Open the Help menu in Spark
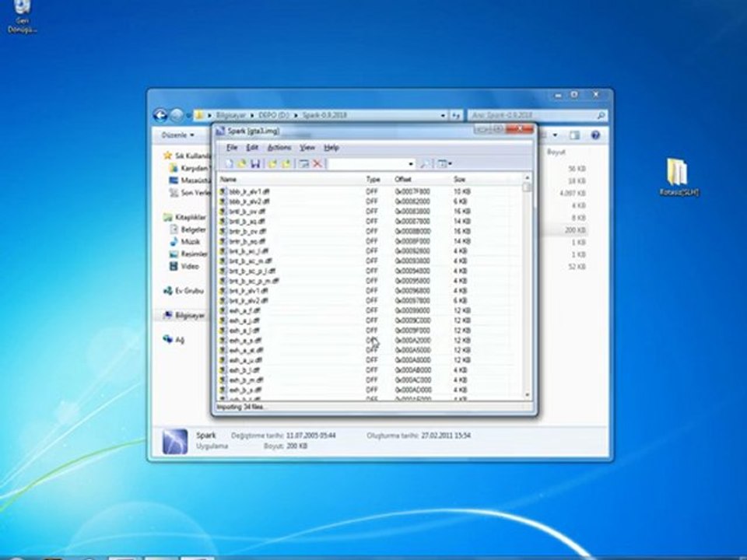The width and height of the screenshot is (747, 560). (331, 148)
